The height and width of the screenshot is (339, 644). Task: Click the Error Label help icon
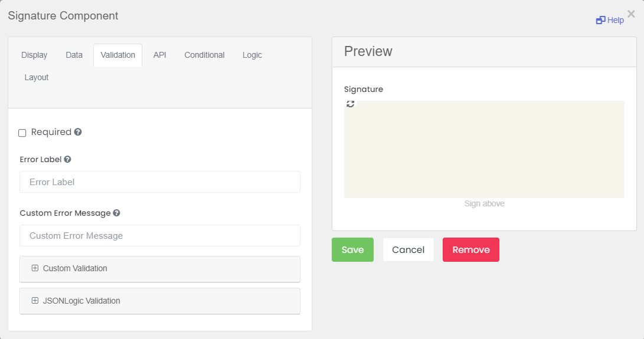67,159
